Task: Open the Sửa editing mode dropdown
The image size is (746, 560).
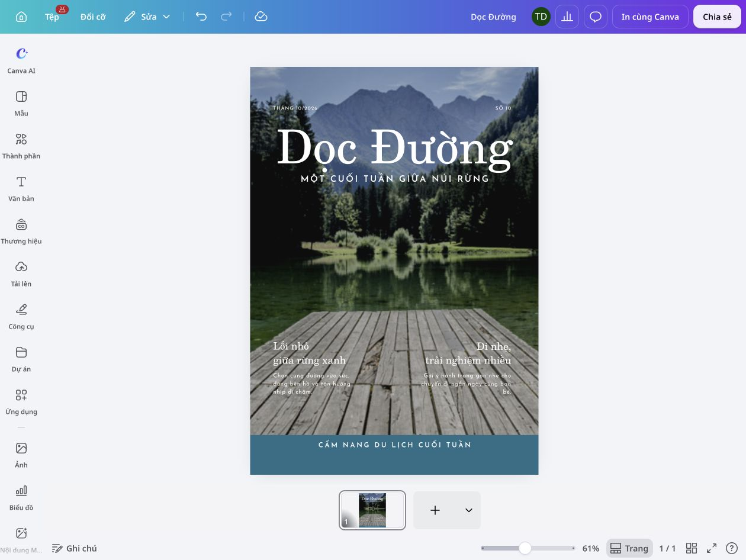Action: coord(147,17)
